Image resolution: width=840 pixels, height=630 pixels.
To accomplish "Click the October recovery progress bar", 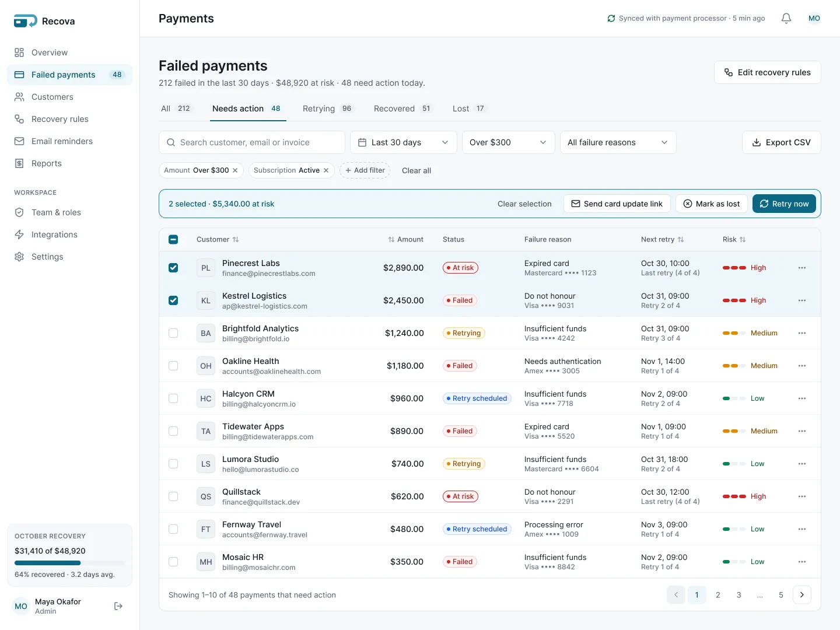I will coord(69,563).
